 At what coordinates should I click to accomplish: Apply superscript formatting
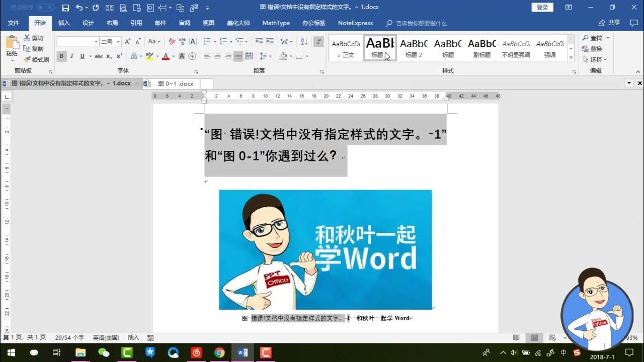(119, 56)
